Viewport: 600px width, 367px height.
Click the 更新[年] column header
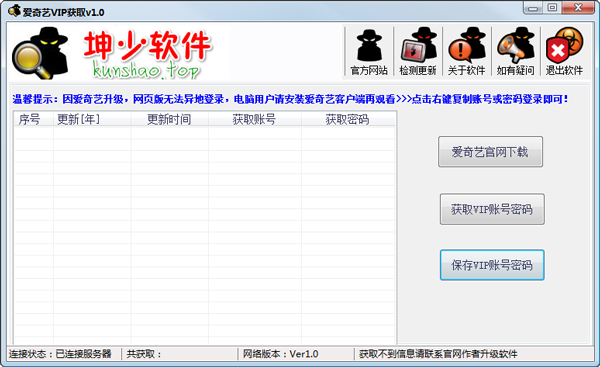click(x=92, y=119)
